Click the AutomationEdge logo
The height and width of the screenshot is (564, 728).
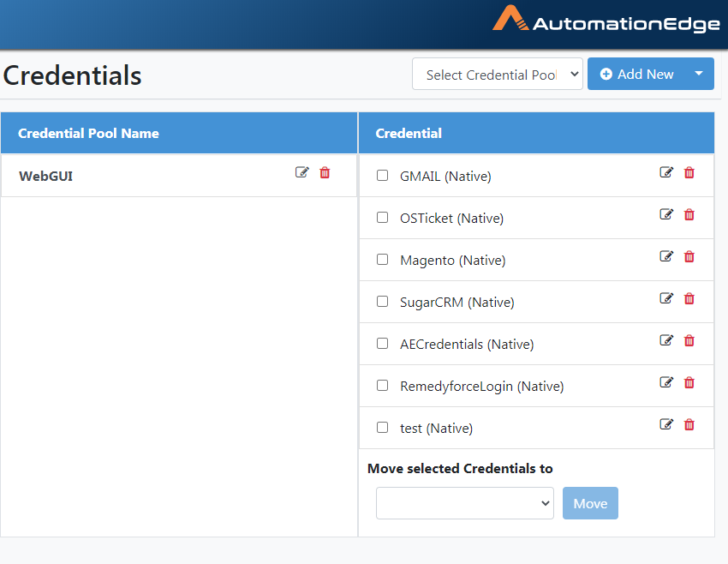(x=606, y=20)
